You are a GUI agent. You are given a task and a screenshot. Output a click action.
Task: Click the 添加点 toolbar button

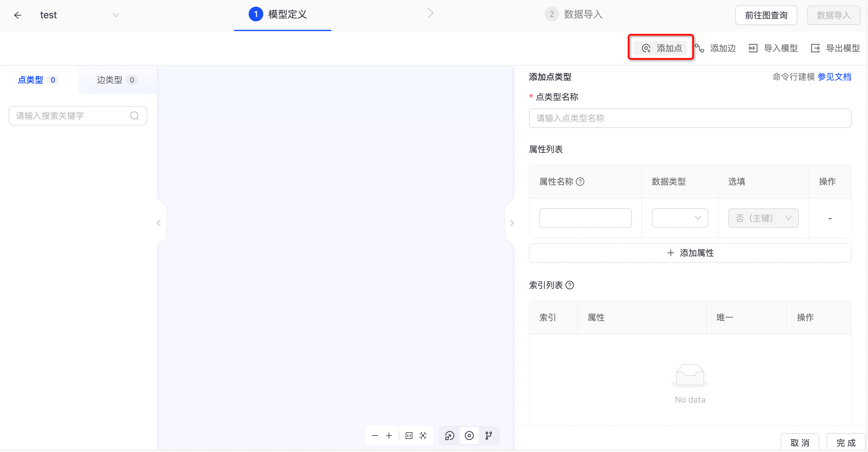click(661, 48)
